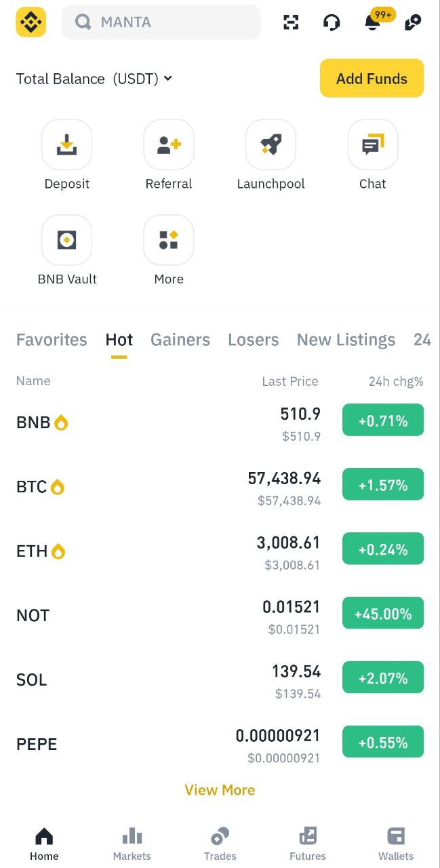Open the BNB Vault shortcut

66,240
